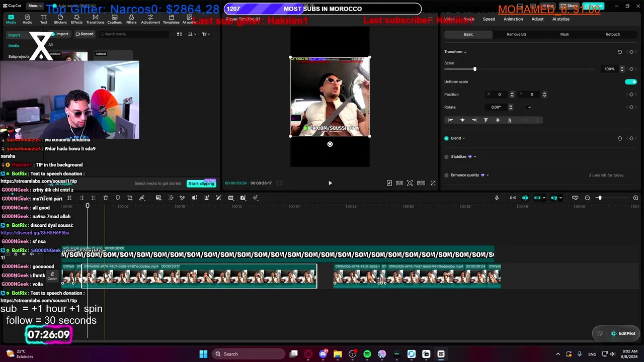Align clip to the bottom
Viewport: 644px width, 362px height.
pos(509,120)
